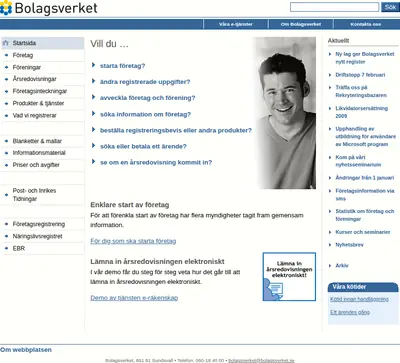Open news 'Företagsinformation via sms'
Image resolution: width=400 pixels, height=363 pixels.
[365, 195]
